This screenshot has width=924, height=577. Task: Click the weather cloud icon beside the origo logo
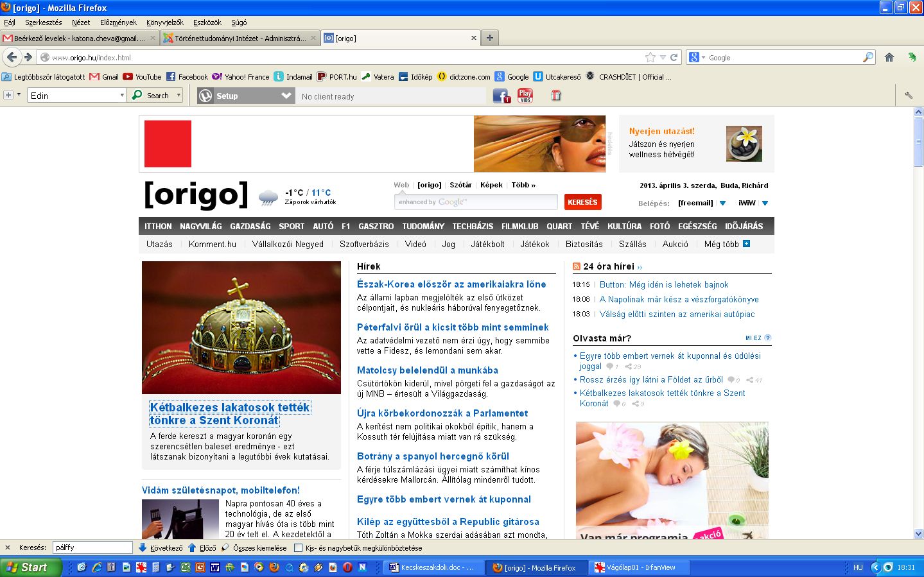268,197
